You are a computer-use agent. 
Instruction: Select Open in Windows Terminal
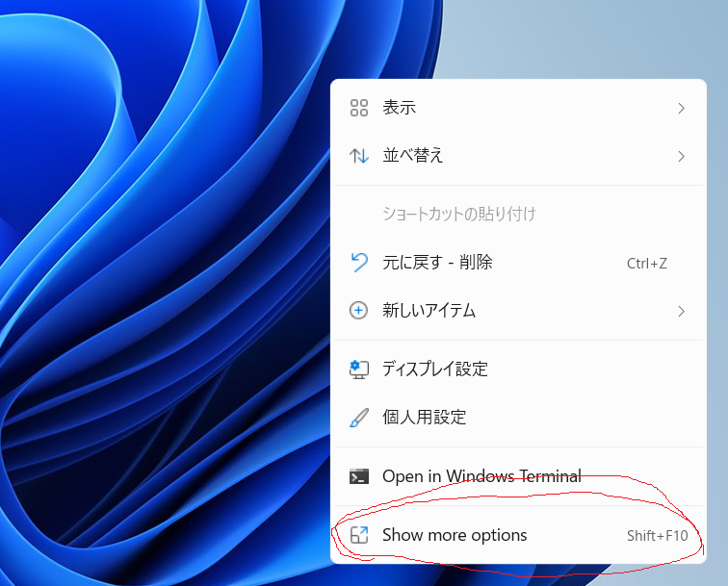519,476
